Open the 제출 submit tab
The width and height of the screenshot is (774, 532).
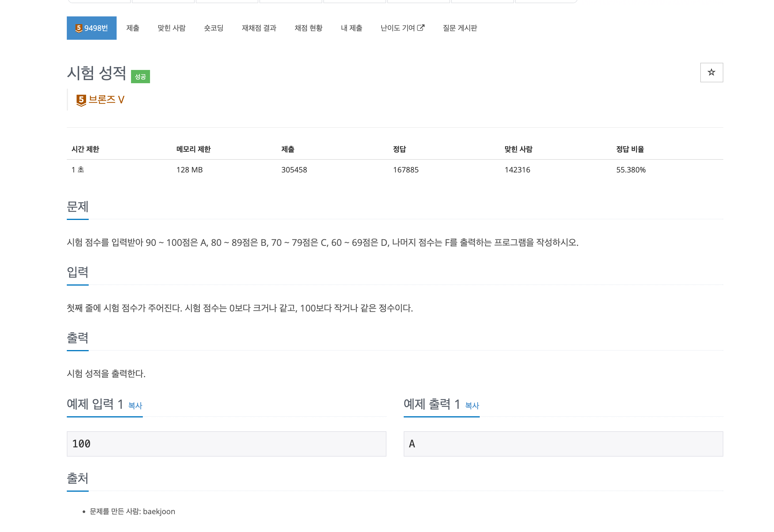(133, 28)
